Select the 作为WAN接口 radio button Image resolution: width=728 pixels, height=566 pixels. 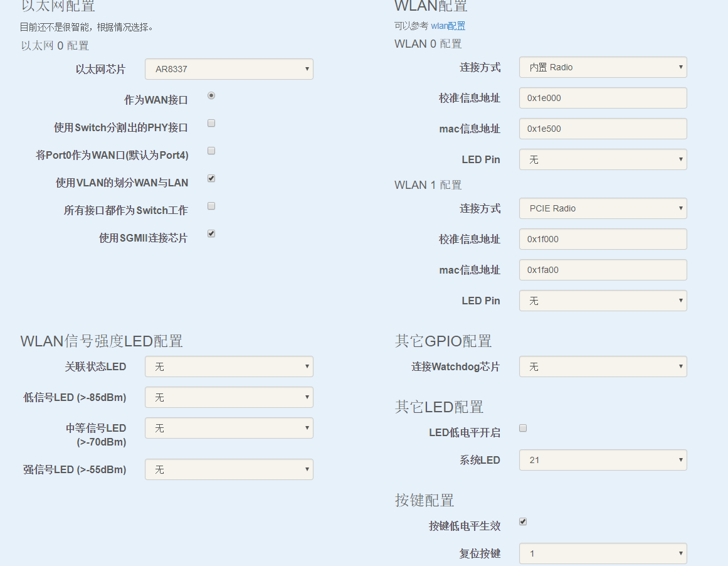211,96
